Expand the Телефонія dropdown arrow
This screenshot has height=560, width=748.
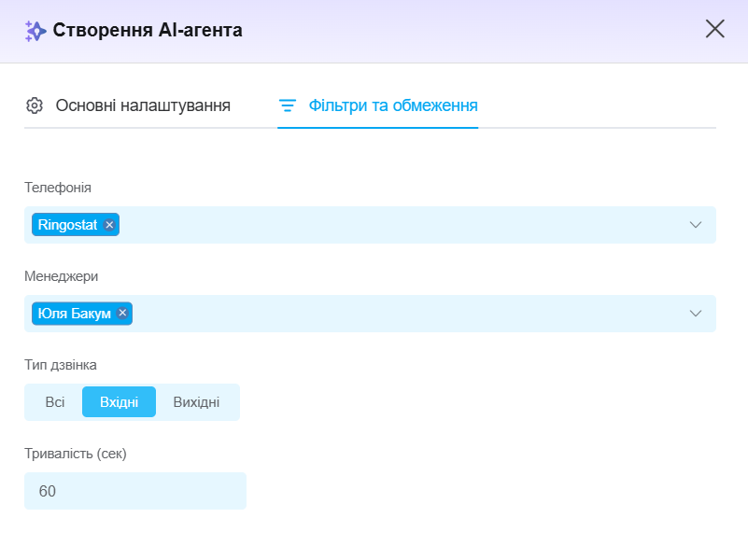[696, 225]
